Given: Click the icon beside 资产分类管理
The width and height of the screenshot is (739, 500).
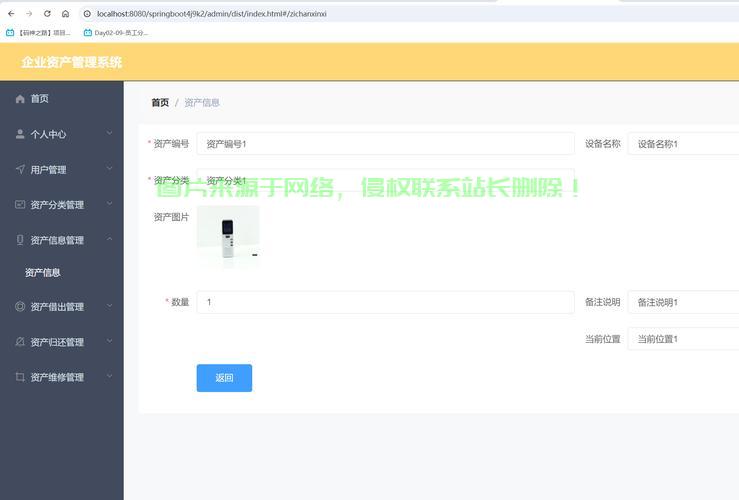Looking at the screenshot, I should click(20, 205).
